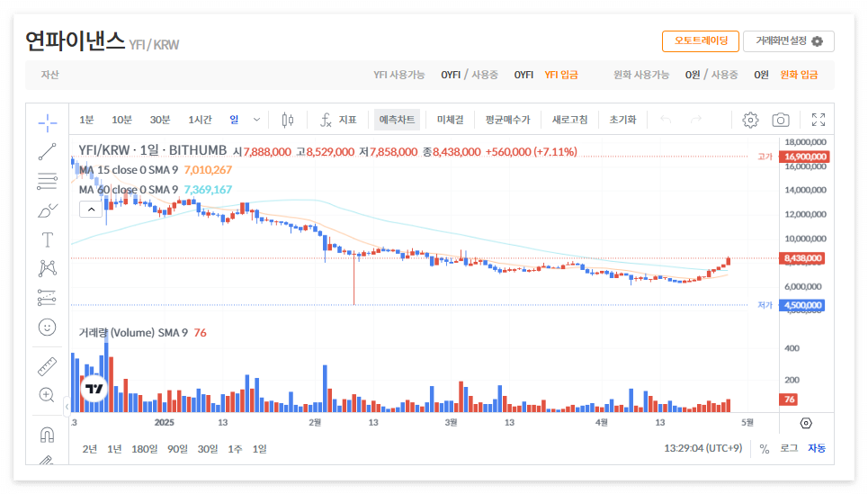Screen dimensions: 868x494
Task: Click the YFI/KRW · 1일 · BITHUMB title
Action: coord(153,150)
